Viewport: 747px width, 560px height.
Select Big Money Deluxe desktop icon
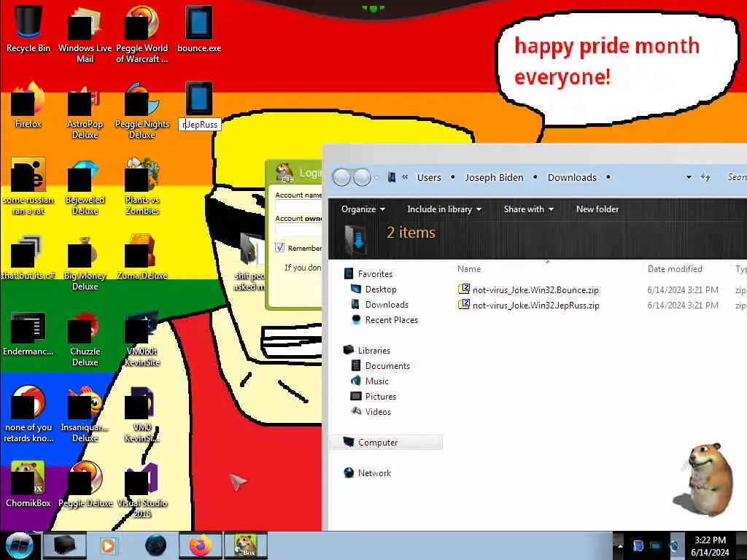[x=85, y=262]
